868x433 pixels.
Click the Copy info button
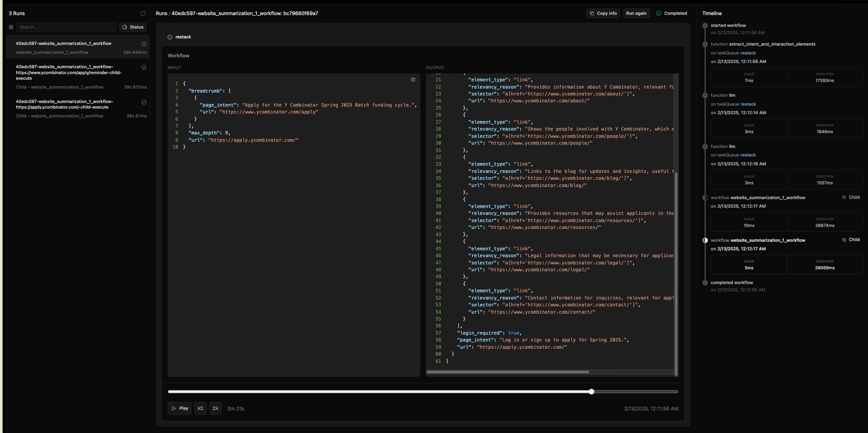(603, 13)
